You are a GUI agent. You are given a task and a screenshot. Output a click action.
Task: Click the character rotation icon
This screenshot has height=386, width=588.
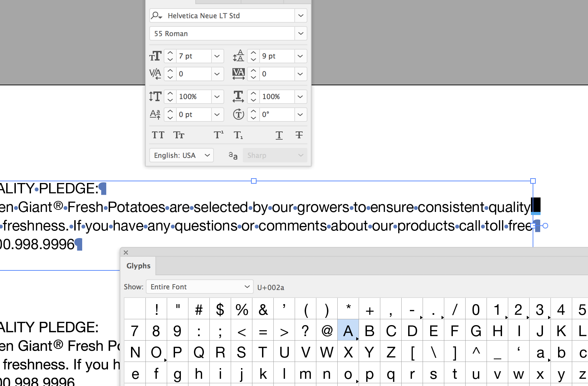(238, 114)
